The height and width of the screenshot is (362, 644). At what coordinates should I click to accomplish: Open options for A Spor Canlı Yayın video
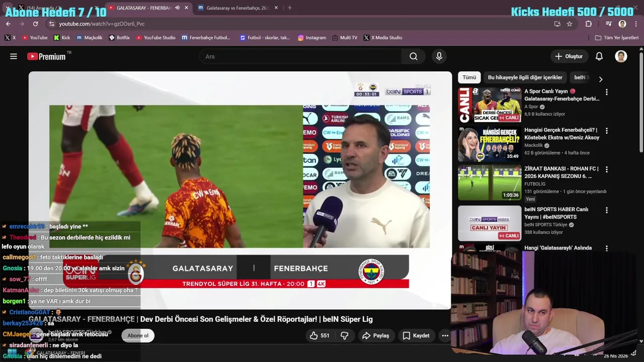pyautogui.click(x=607, y=92)
